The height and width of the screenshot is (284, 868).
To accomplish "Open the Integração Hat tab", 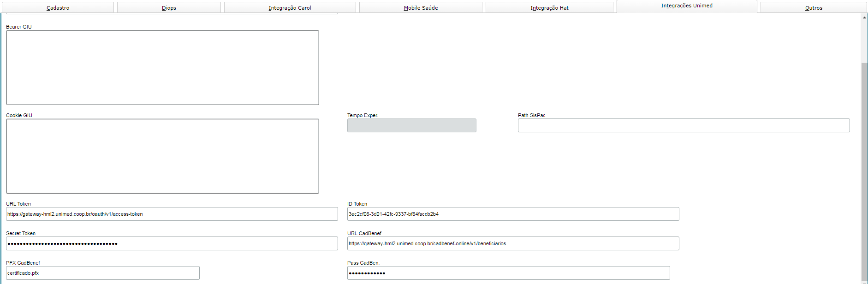I will click(549, 8).
